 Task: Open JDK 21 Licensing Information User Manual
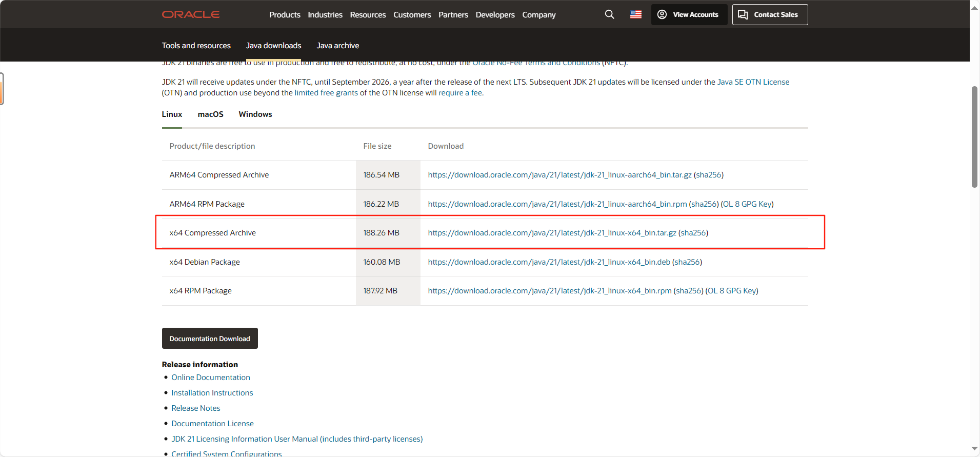(297, 439)
